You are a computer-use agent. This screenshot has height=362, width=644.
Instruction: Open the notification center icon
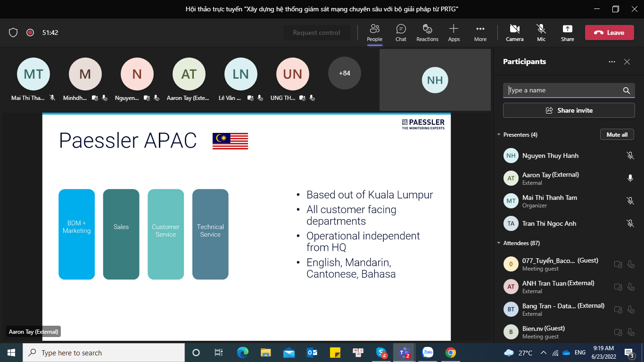click(x=629, y=353)
